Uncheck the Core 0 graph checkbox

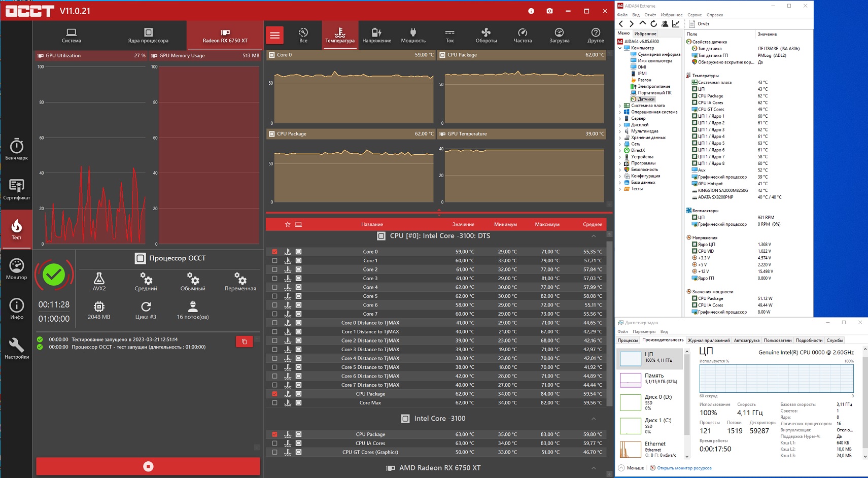coord(275,252)
